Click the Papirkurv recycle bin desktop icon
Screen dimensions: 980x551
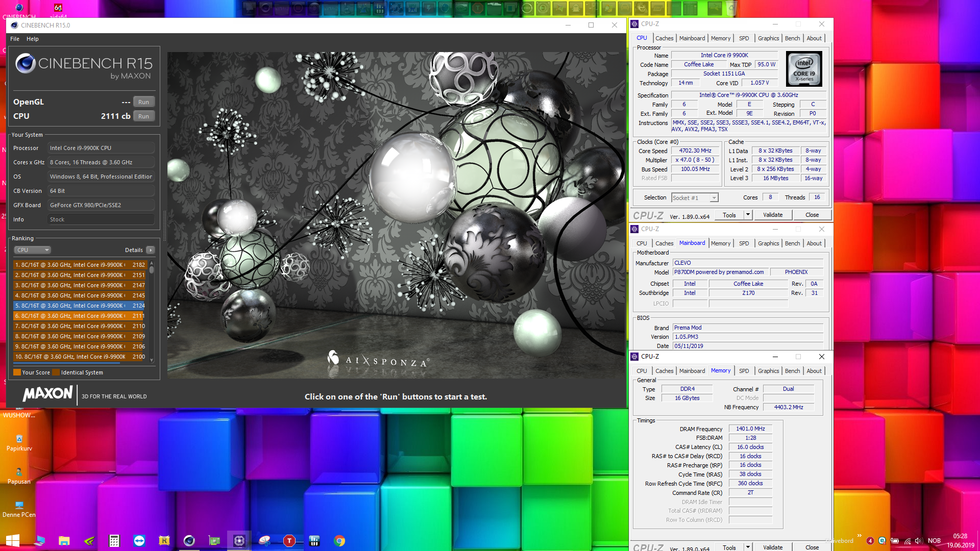[19, 439]
